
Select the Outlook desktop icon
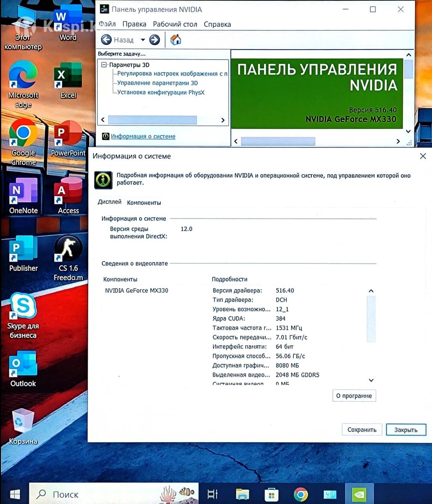23,369
